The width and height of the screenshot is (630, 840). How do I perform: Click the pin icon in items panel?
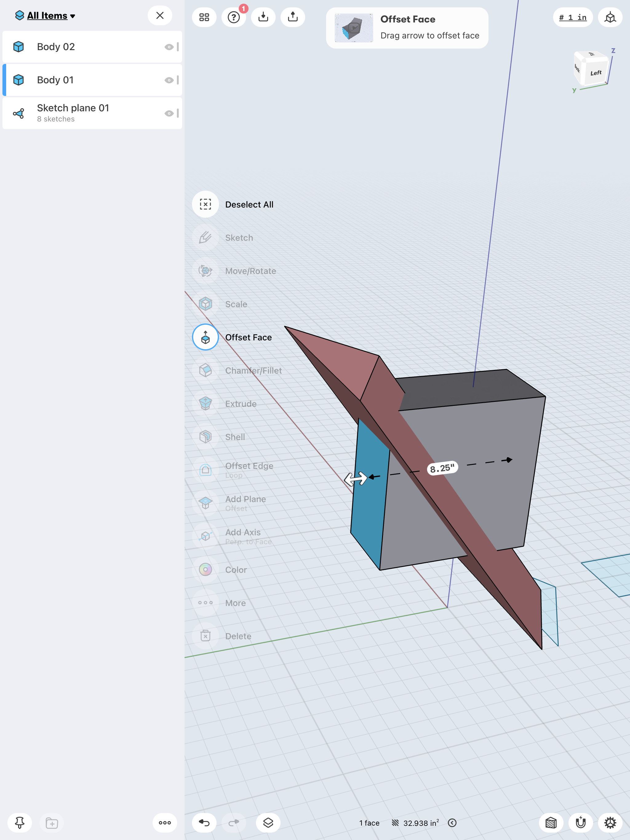pos(19,822)
